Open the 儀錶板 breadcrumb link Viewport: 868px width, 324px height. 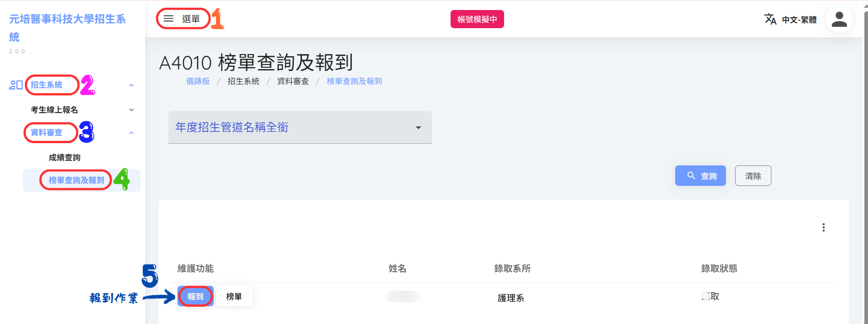pyautogui.click(x=198, y=81)
